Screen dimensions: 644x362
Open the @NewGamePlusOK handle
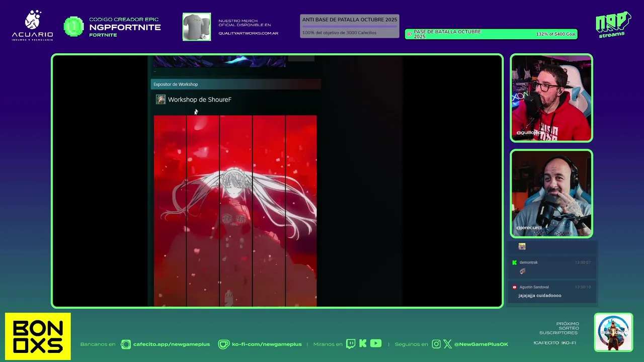(481, 344)
